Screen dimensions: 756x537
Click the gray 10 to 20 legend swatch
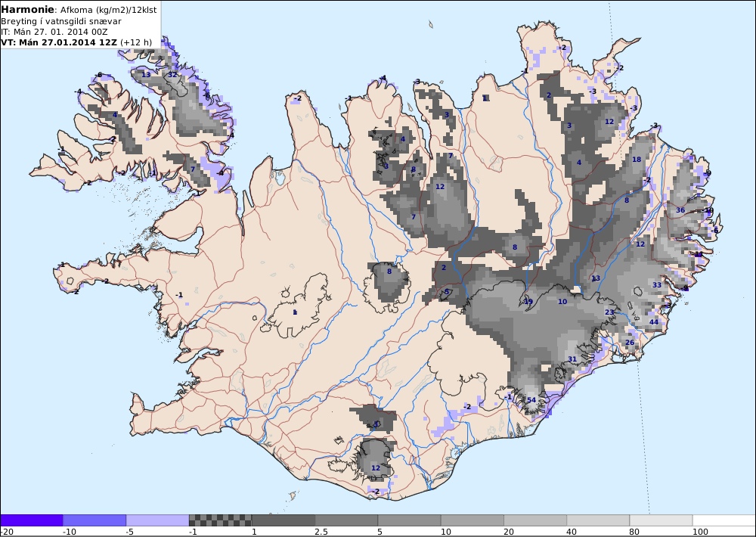click(x=472, y=520)
